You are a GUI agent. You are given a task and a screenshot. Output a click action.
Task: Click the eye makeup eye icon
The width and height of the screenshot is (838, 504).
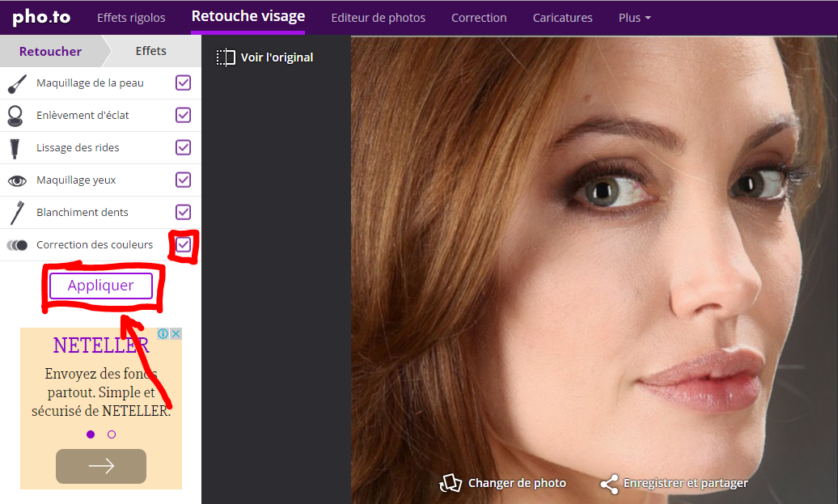(x=17, y=181)
